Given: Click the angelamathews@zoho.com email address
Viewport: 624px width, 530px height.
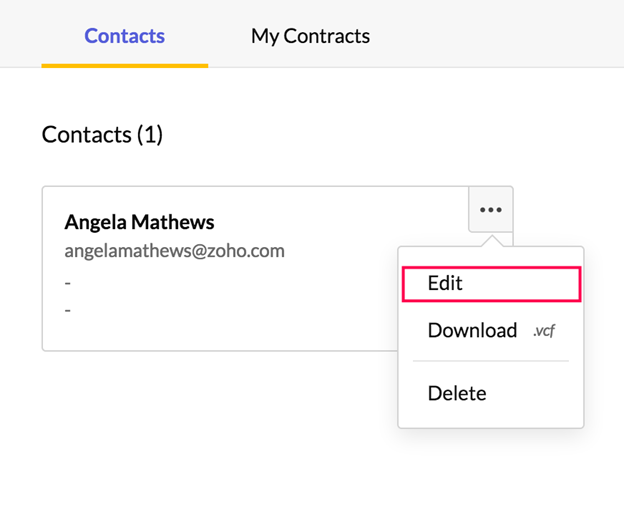Looking at the screenshot, I should pos(174,250).
